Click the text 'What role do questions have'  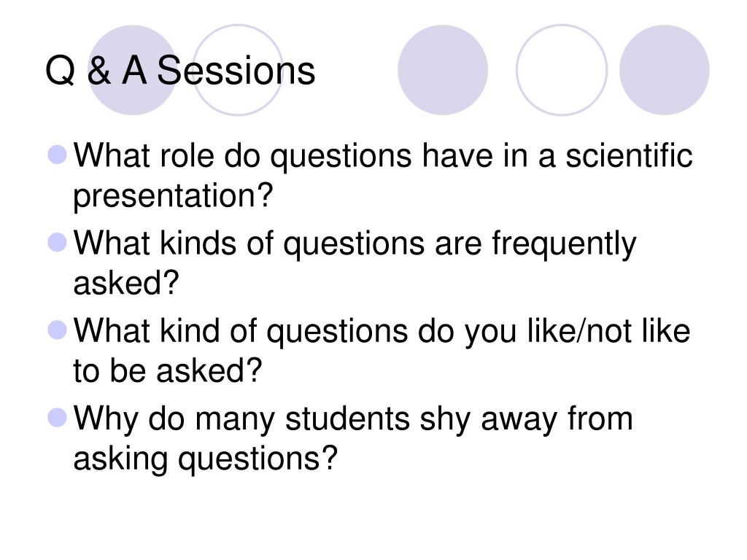283,156
